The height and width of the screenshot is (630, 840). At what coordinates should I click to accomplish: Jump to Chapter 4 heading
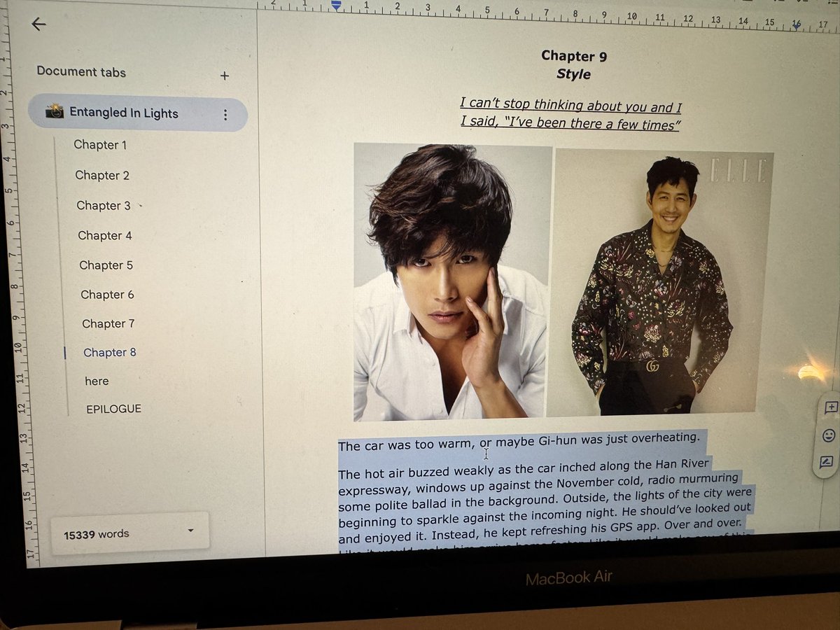click(105, 236)
